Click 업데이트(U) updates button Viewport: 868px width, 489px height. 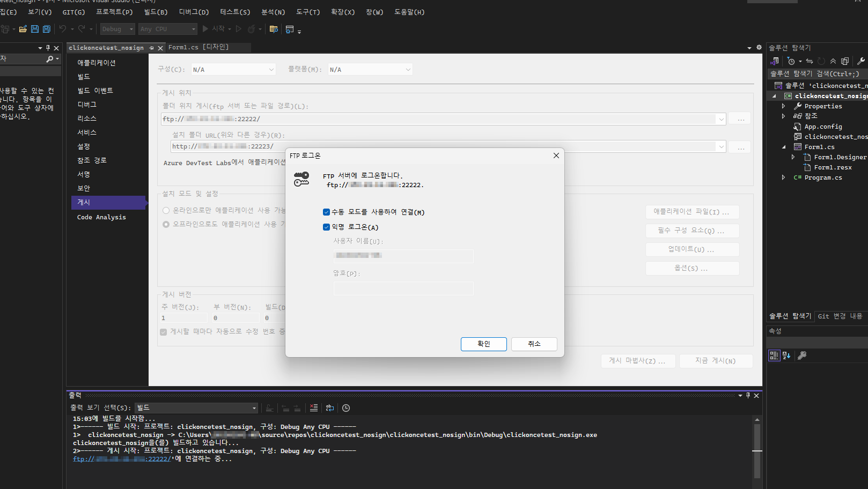pos(692,249)
